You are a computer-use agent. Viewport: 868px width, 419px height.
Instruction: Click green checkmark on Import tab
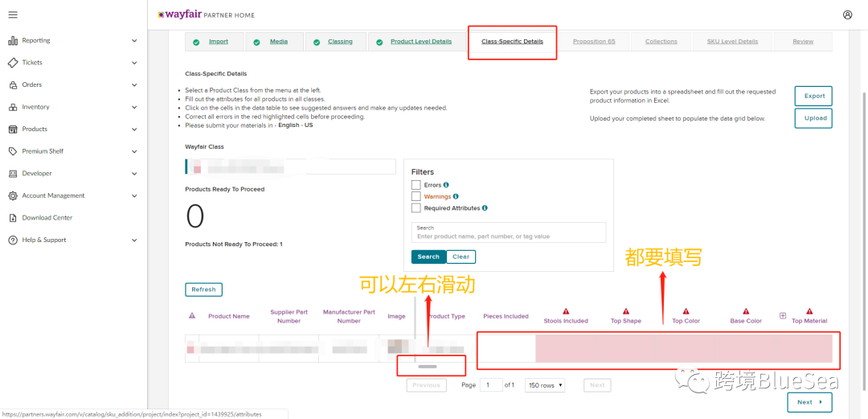point(196,42)
